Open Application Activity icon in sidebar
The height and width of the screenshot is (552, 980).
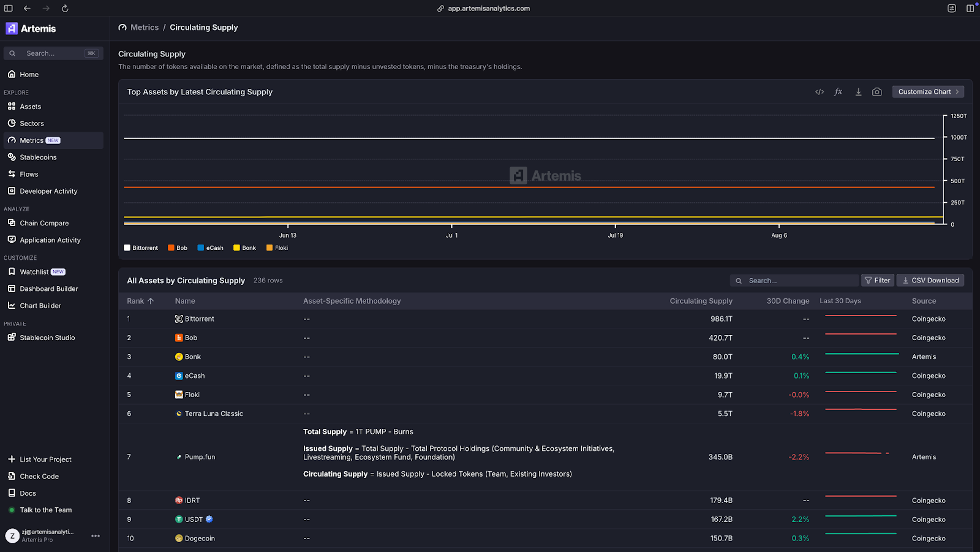click(x=12, y=240)
